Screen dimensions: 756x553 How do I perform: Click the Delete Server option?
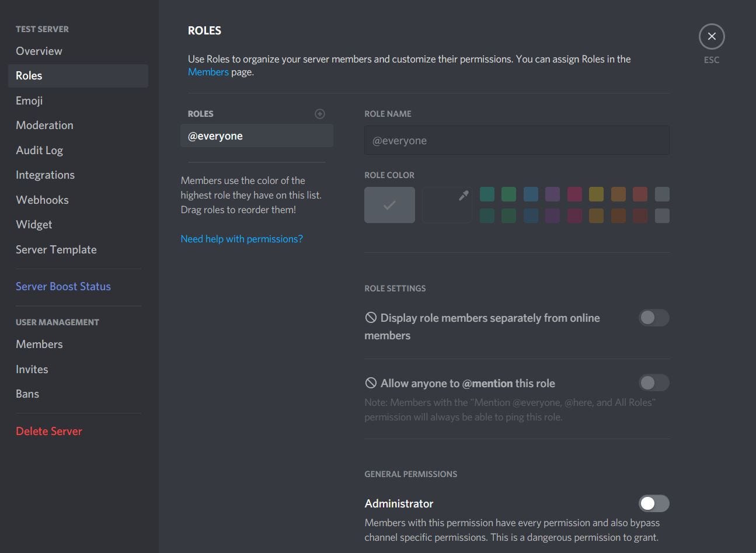49,432
